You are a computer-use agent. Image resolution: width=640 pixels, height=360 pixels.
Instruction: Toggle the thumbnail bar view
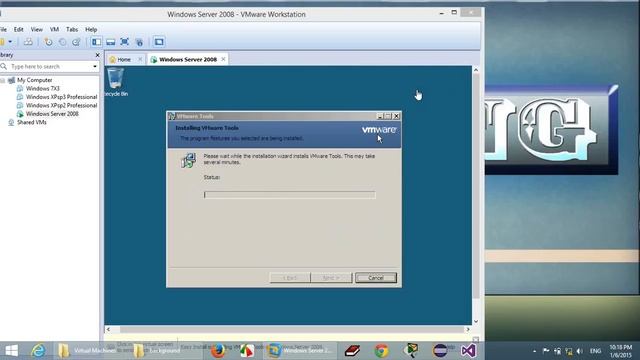click(x=111, y=42)
